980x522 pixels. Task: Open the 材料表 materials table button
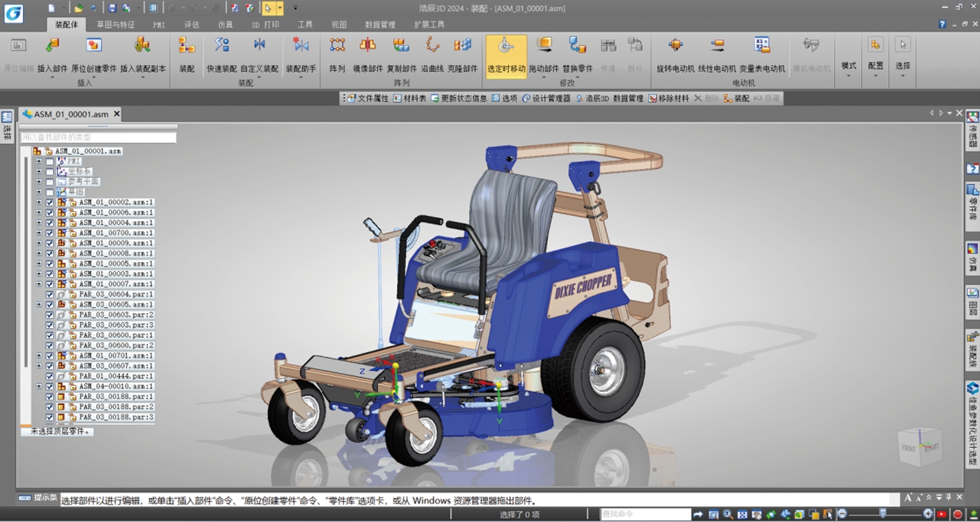click(410, 99)
